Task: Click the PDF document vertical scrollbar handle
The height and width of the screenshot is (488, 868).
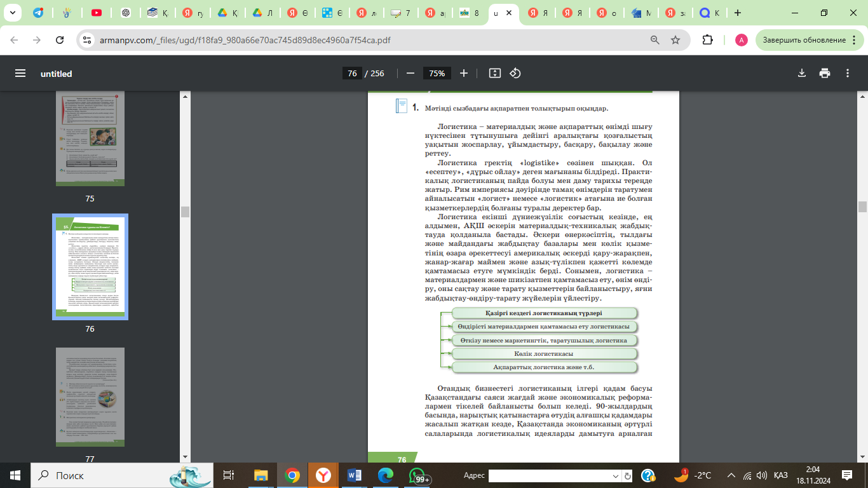Action: 862,207
